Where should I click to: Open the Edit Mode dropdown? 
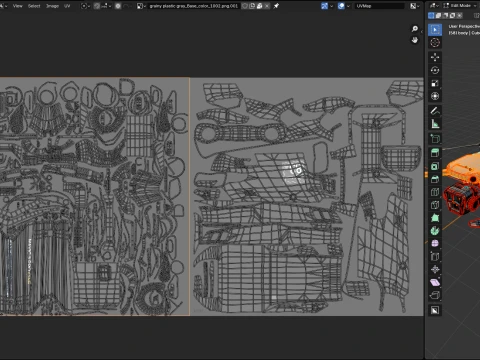[461, 6]
